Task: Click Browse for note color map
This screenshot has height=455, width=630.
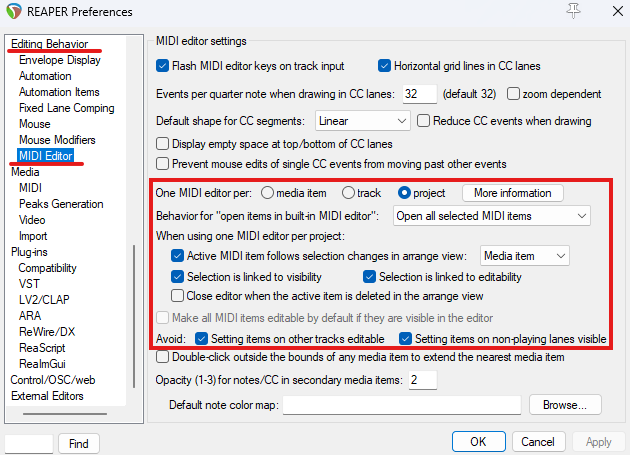Action: click(565, 405)
